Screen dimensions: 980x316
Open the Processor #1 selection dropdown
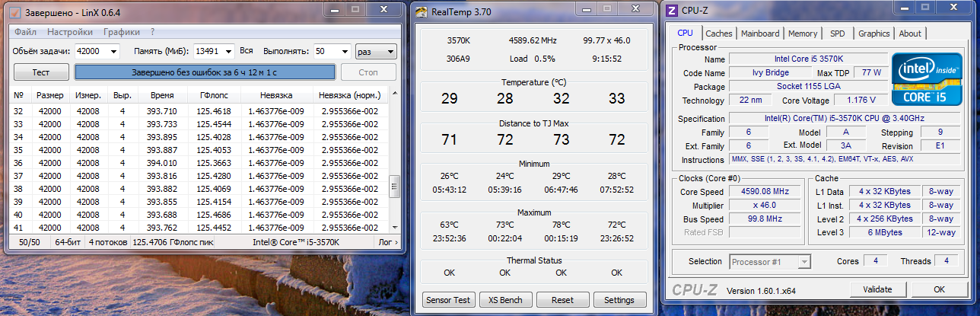coord(770,262)
